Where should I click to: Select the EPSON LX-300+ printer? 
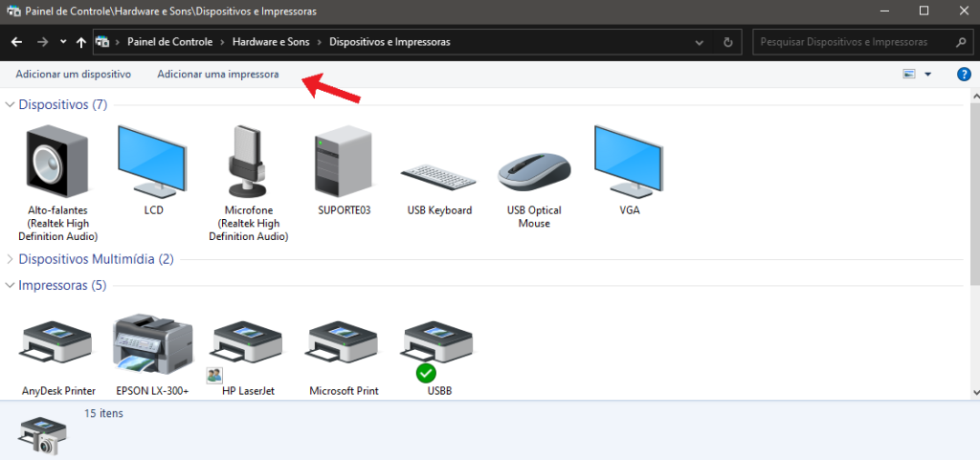pos(152,346)
